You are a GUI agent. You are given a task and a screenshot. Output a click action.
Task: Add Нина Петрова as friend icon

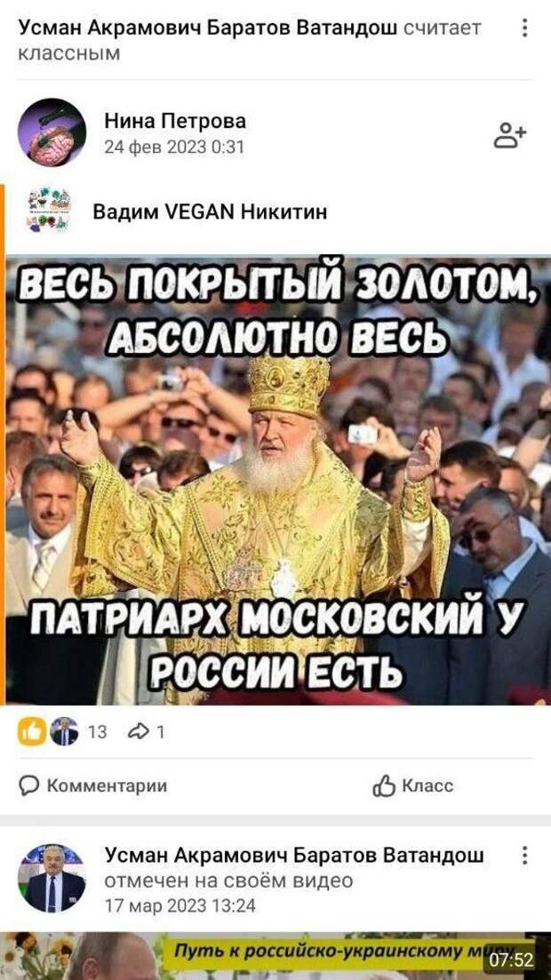[x=510, y=135]
